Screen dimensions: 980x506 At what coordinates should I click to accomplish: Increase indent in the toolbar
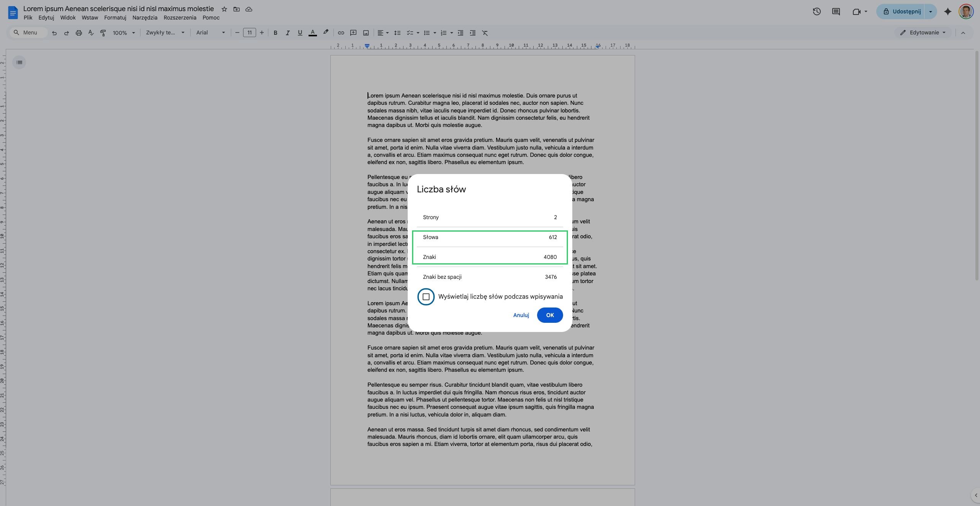473,33
